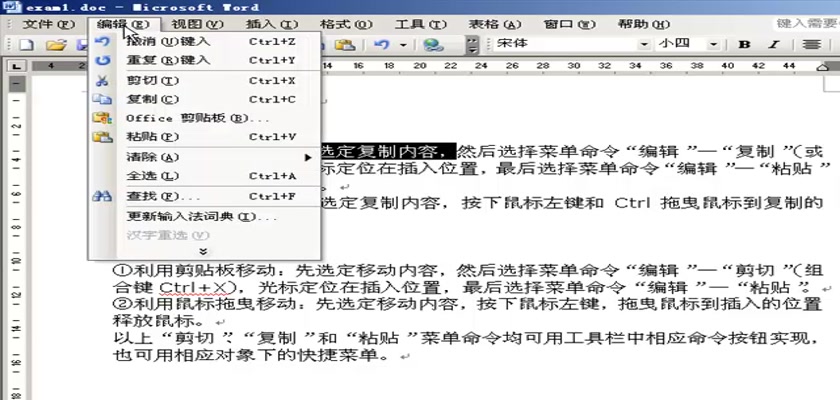The height and width of the screenshot is (400, 840).
Task: Close the 编辑(E) menu from menu bar
Action: point(123,24)
